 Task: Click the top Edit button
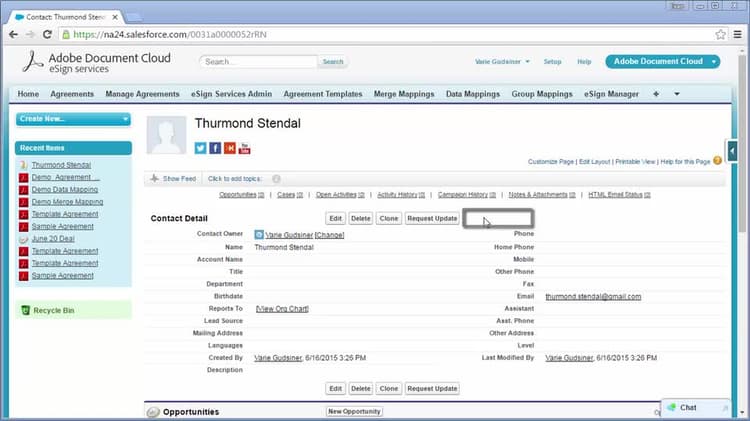(x=336, y=218)
